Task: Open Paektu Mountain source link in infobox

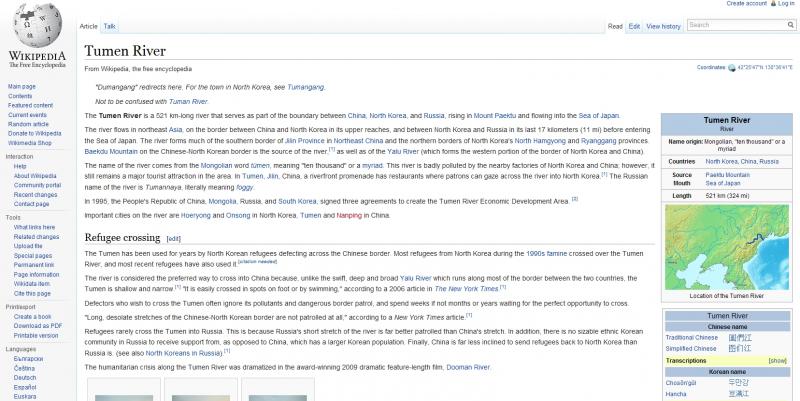Action: click(728, 175)
